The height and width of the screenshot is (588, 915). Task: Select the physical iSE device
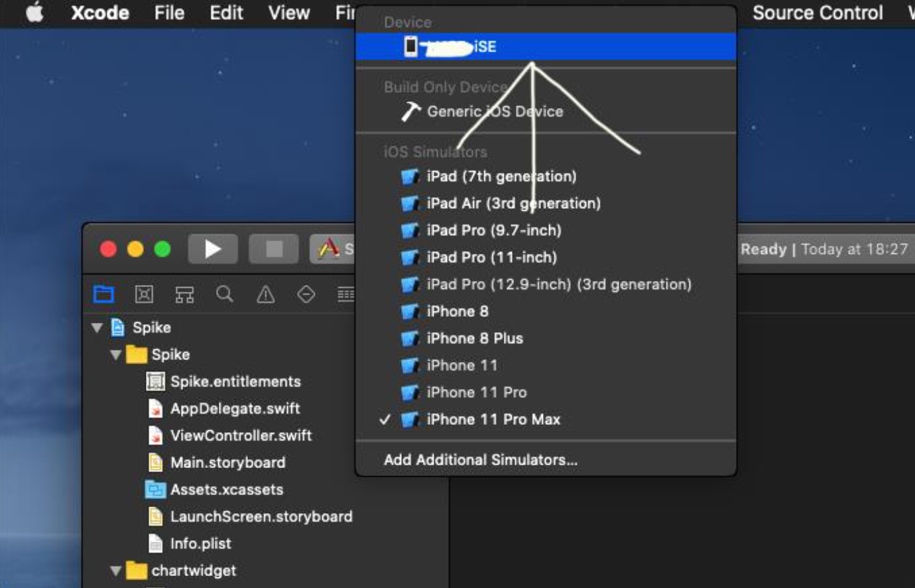[546, 46]
